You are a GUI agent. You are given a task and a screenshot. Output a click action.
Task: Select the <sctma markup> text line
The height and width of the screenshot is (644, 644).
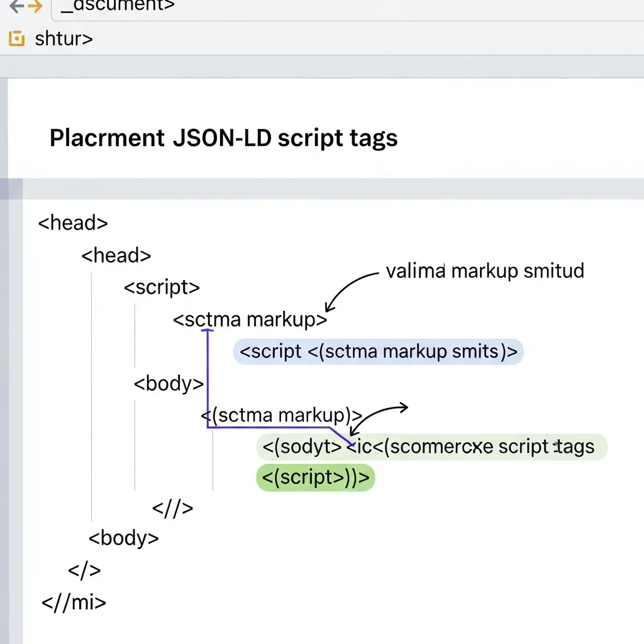pos(250,319)
